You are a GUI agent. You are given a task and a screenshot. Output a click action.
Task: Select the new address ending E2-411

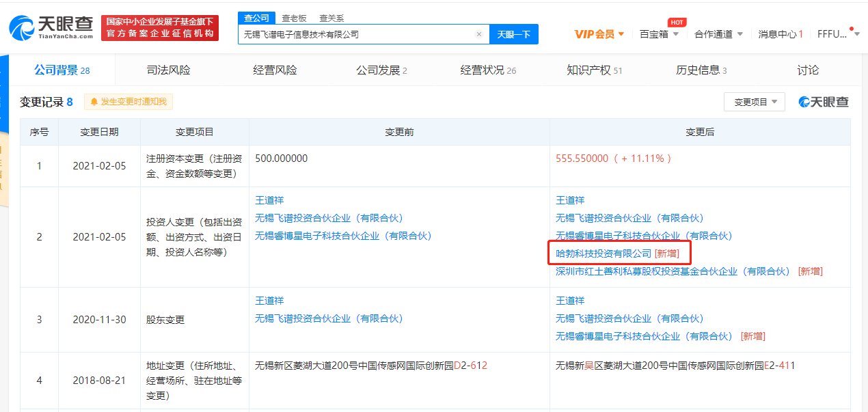click(x=675, y=366)
